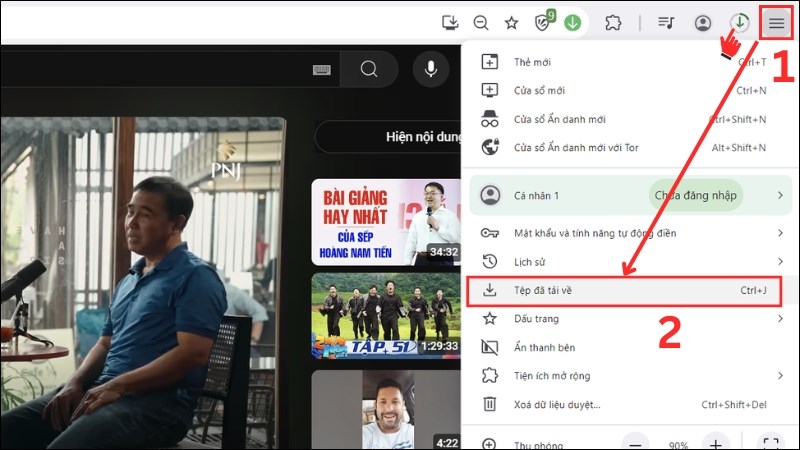Start voice search with microphone button

point(431,68)
